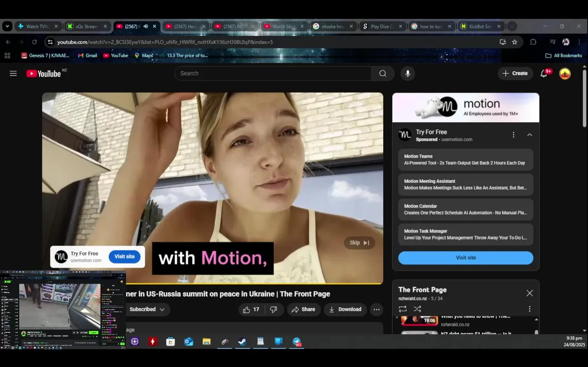Open File Explorer from the taskbar
588x367 pixels.
coord(206,342)
